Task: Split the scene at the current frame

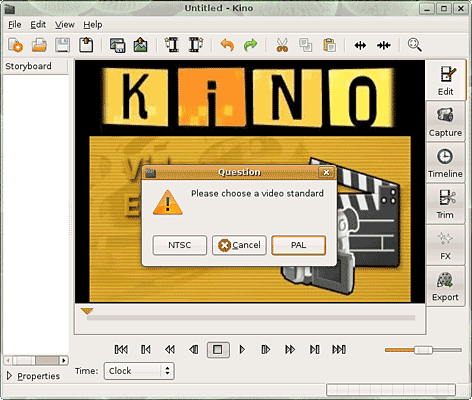Action: click(x=360, y=45)
